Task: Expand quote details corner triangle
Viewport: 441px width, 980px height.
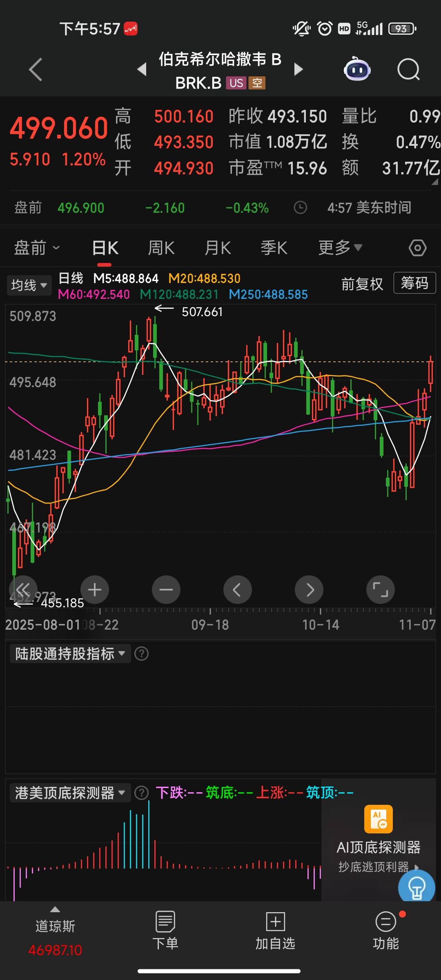Action: [435, 182]
